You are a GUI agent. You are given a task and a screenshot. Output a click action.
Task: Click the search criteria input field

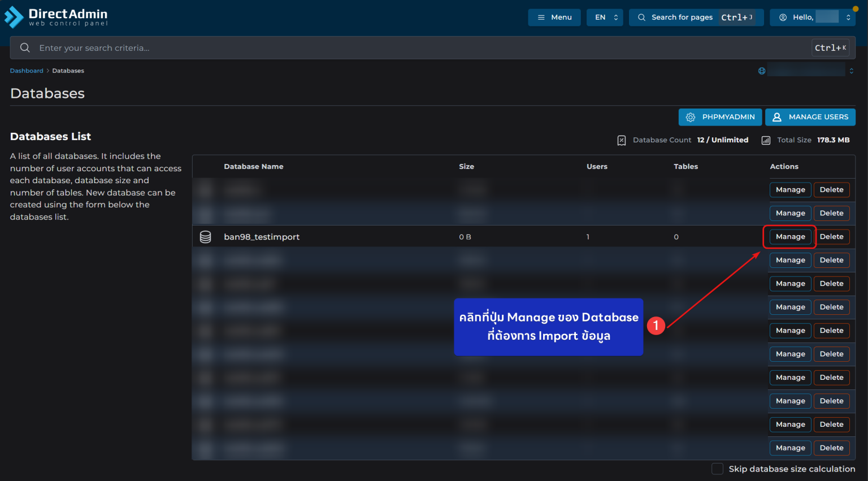[170, 47]
